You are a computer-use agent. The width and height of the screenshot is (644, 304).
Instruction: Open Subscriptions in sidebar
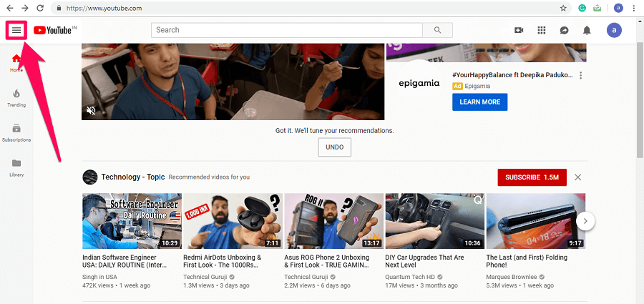click(x=16, y=133)
